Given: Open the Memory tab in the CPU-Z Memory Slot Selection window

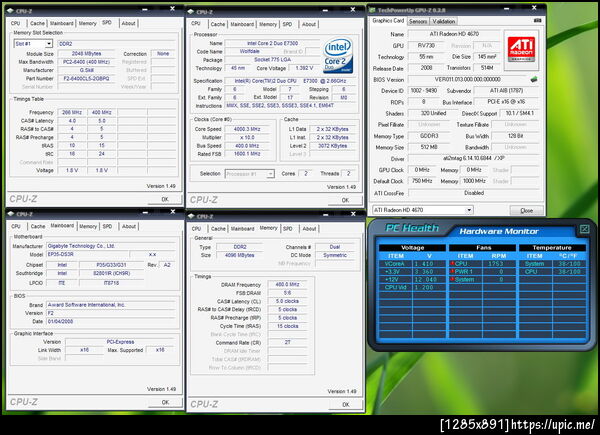Looking at the screenshot, I should 88,23.
